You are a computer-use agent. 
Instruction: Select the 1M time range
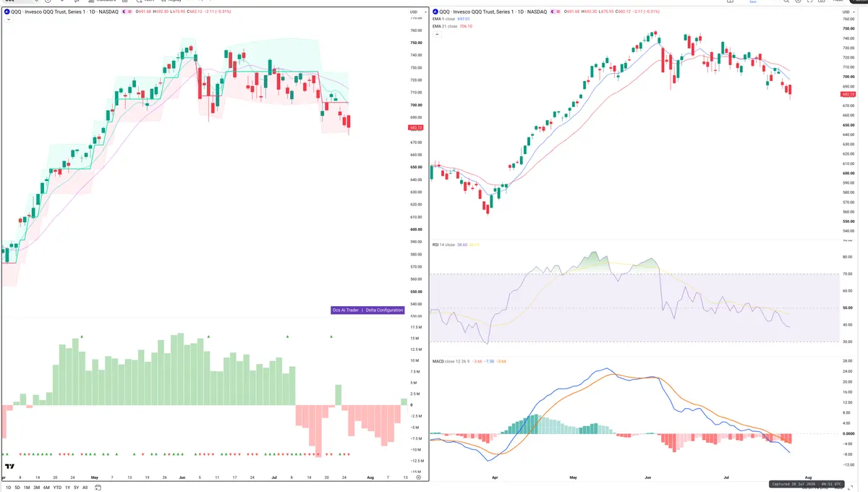(x=27, y=488)
